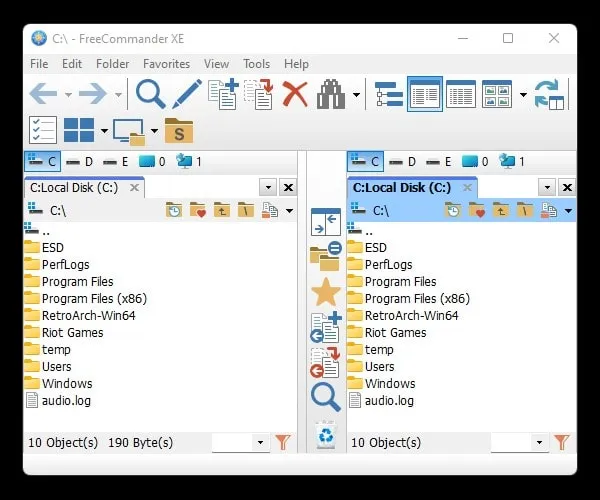
Task: Click middle bar move to left icon
Action: tap(325, 362)
